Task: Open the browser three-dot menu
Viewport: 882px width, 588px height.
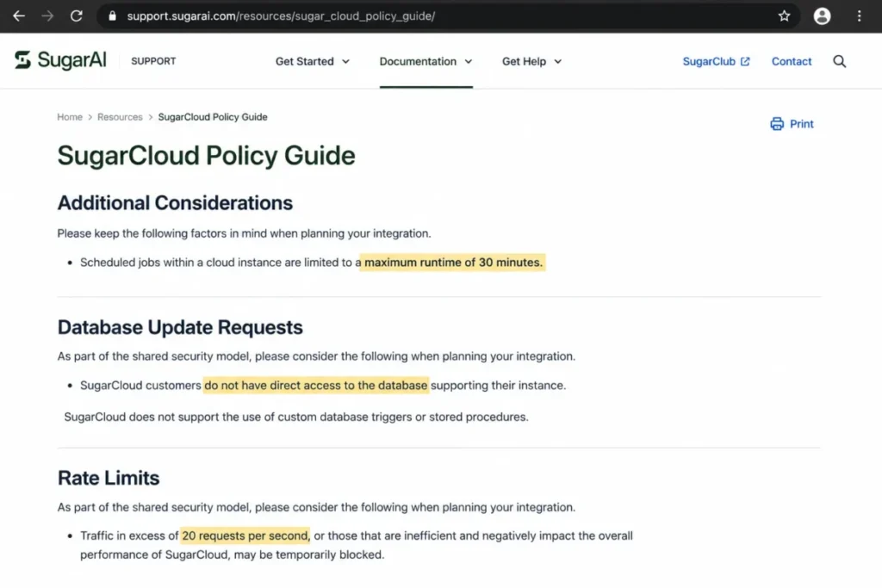Action: tap(859, 15)
